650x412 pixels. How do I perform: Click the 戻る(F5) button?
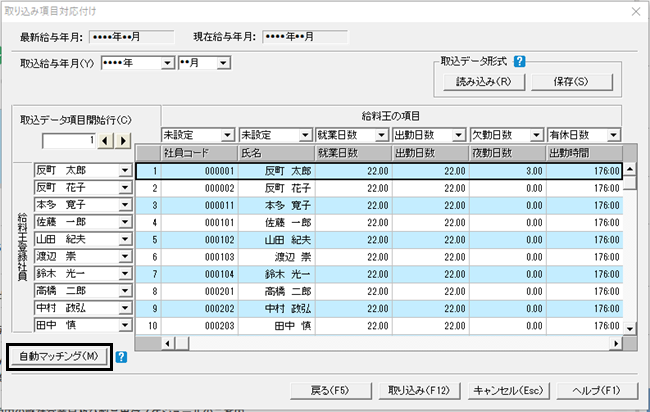[330, 390]
